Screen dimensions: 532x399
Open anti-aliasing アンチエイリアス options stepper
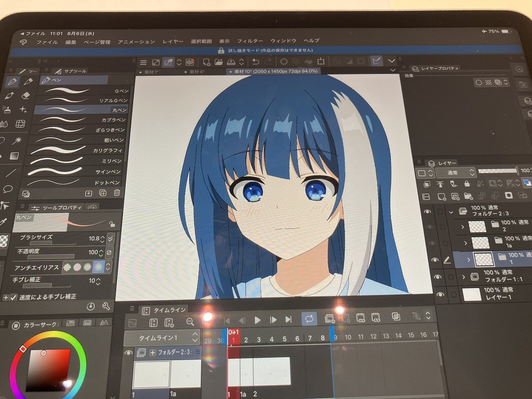click(107, 266)
